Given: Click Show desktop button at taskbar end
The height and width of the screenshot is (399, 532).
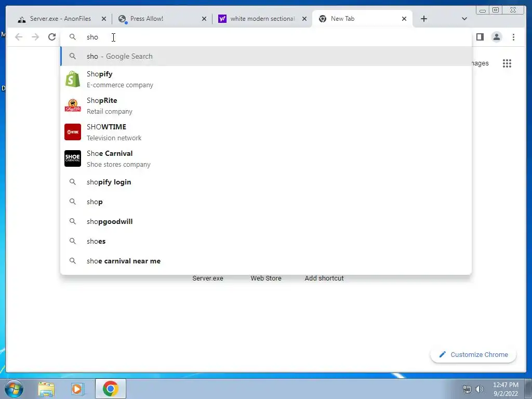Looking at the screenshot, I should pyautogui.click(x=528, y=389).
